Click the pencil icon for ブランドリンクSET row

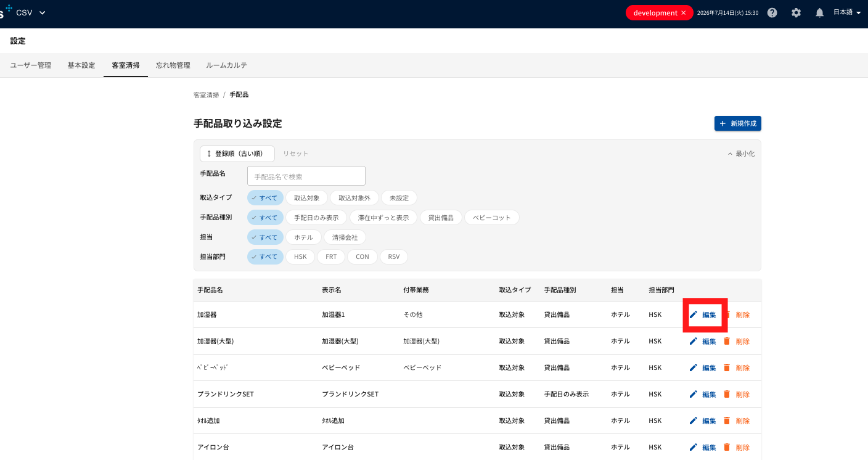pos(693,394)
